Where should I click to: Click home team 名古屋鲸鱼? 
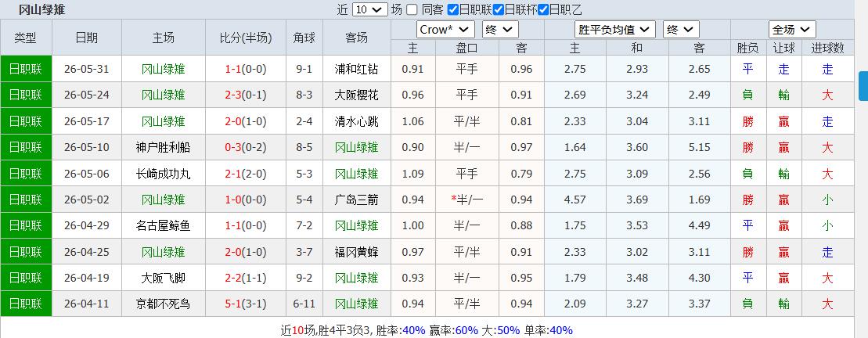click(164, 225)
